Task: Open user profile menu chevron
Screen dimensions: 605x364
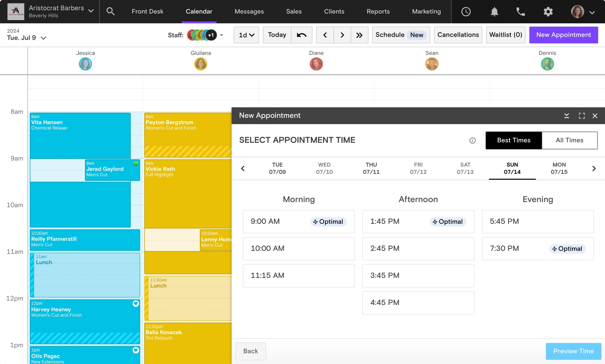Action: coord(592,12)
